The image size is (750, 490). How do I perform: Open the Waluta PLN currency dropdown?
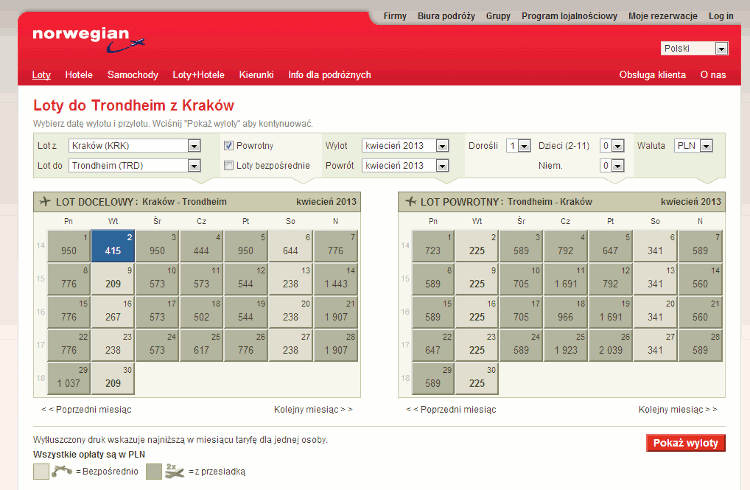point(694,145)
